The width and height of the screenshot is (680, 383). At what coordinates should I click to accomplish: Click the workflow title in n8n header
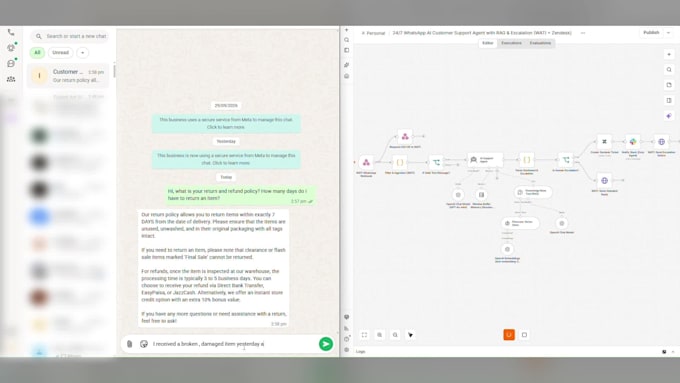(x=482, y=33)
